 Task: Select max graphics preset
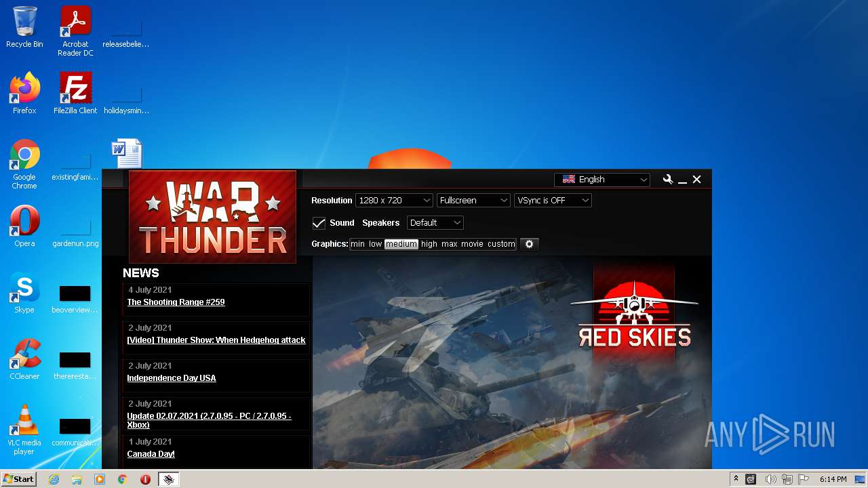click(x=450, y=244)
